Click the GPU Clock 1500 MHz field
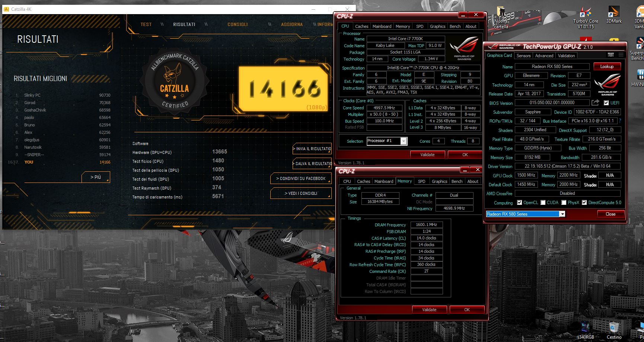 526,175
